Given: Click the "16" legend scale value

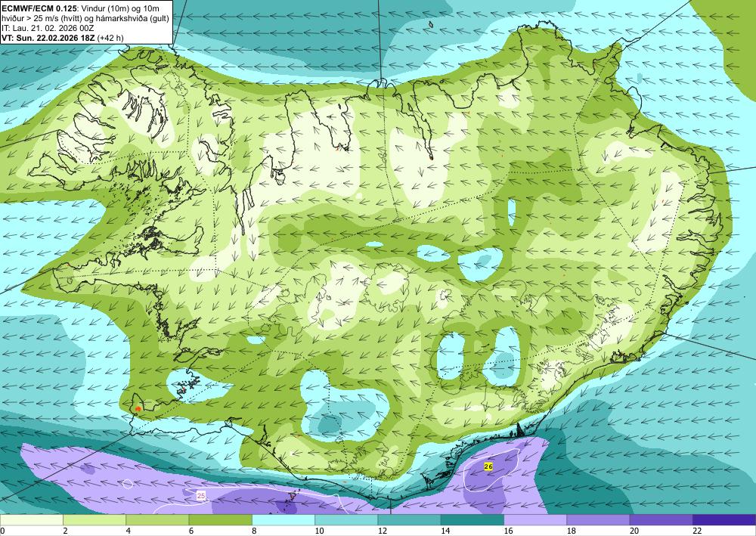Looking at the screenshot, I should coord(508,531).
